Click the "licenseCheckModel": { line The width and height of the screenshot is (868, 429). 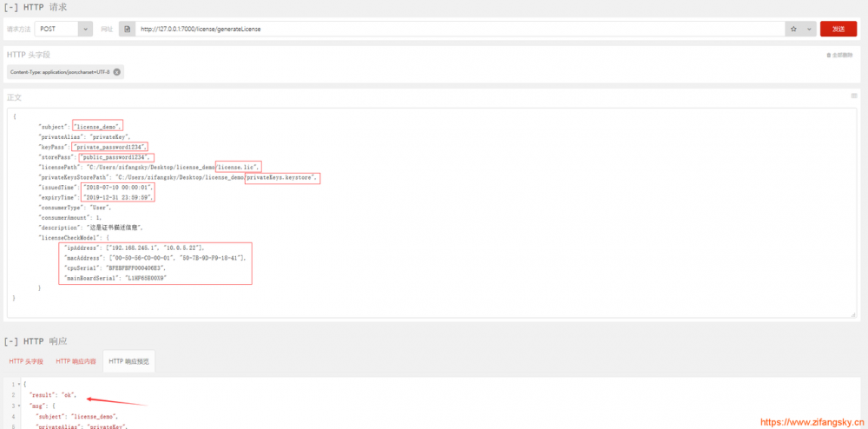[73, 237]
